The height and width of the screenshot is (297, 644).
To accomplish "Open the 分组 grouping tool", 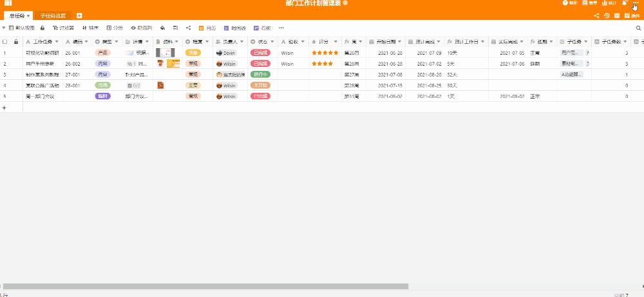I will point(115,28).
